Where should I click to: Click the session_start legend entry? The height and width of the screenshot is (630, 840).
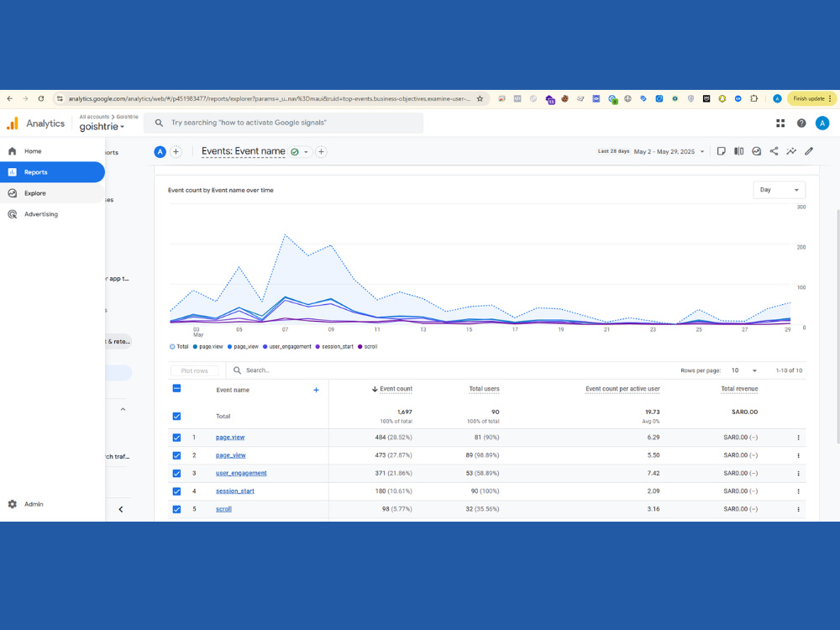[334, 347]
